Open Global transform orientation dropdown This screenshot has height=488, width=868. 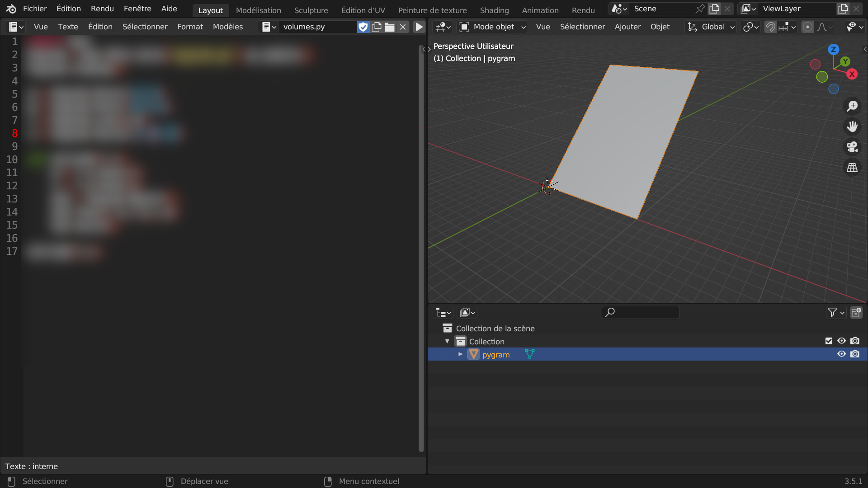[x=712, y=27]
